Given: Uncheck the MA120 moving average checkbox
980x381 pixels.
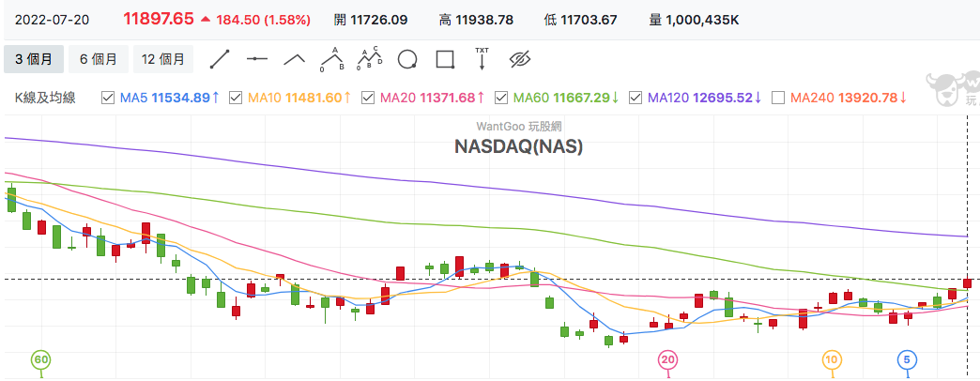Looking at the screenshot, I should click(635, 98).
